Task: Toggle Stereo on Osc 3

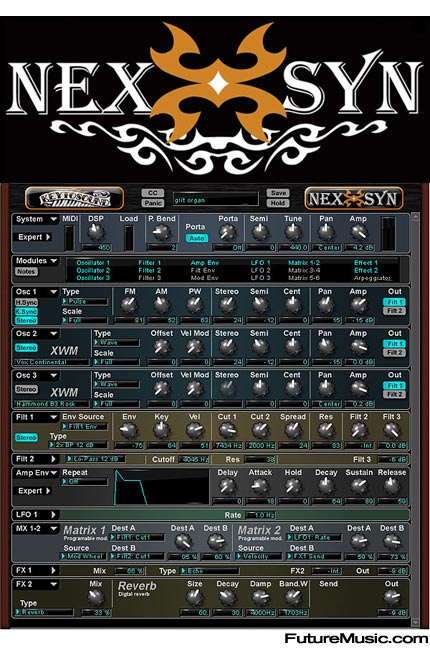Action: point(26,389)
